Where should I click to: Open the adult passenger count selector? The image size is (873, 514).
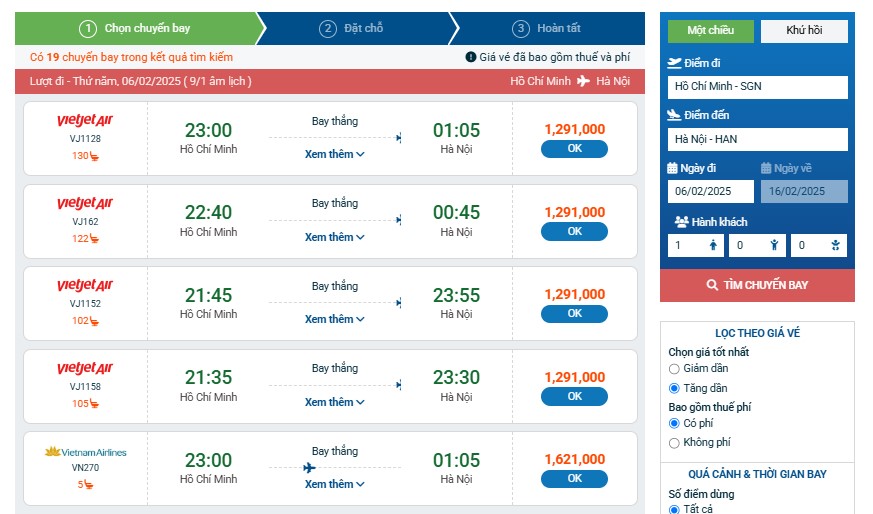tap(695, 245)
